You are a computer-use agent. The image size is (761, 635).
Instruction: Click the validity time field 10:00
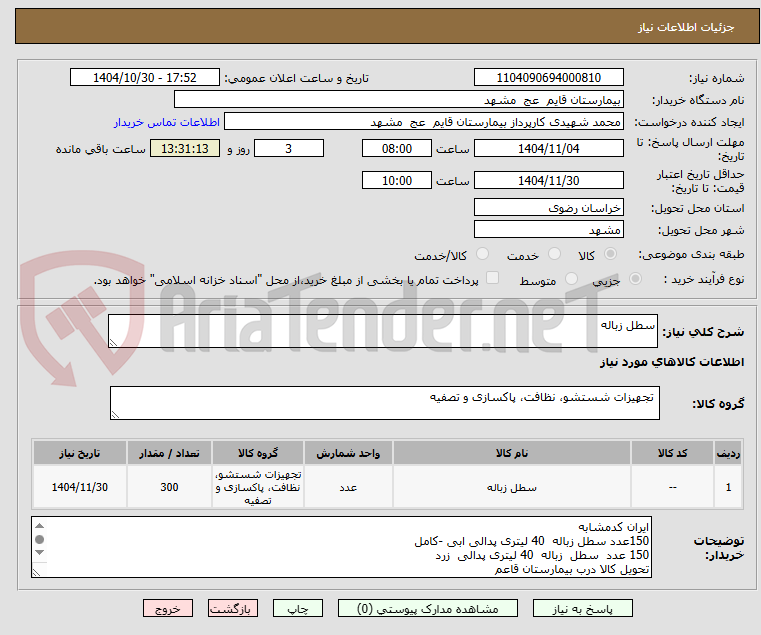pos(397,180)
